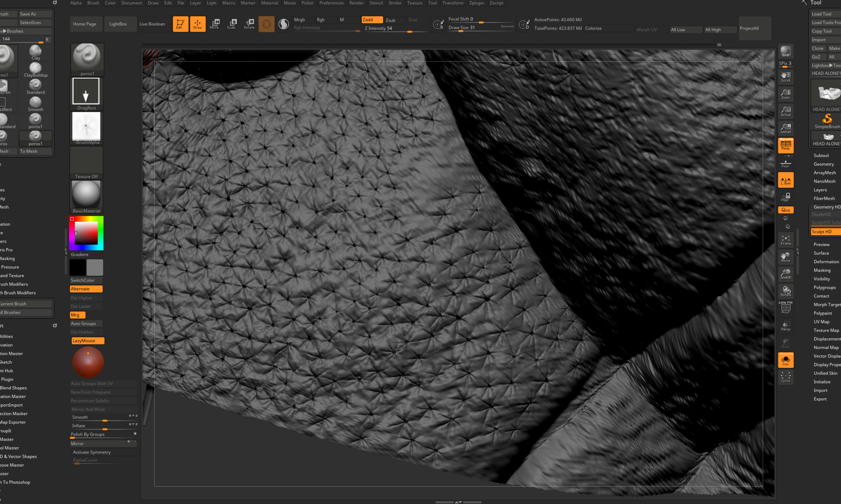
Task: Open the Stroke menu
Action: point(394,3)
